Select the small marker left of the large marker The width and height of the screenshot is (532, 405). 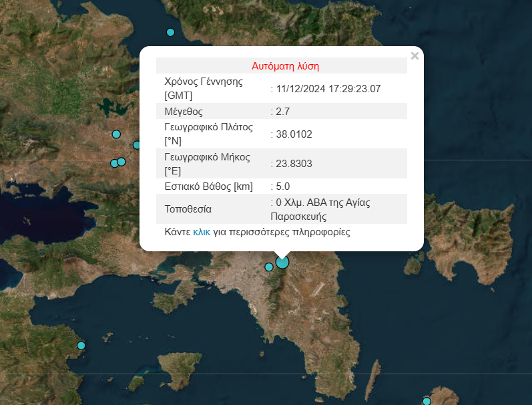tap(269, 267)
